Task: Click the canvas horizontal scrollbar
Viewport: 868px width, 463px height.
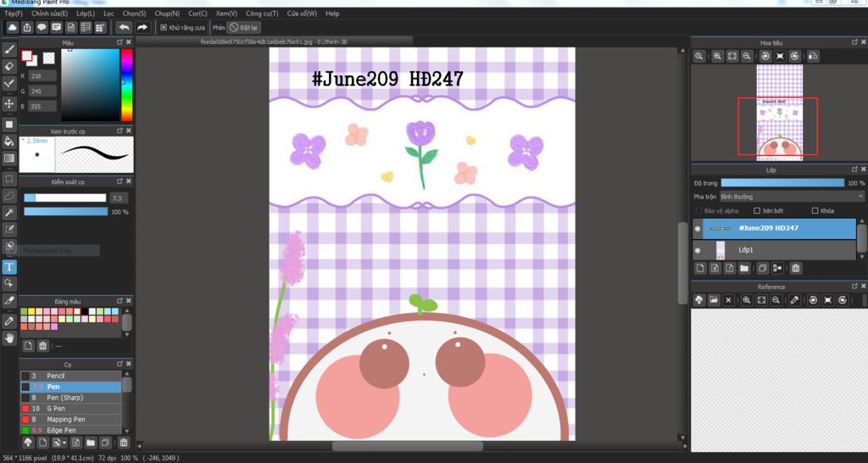Action: 408,446
